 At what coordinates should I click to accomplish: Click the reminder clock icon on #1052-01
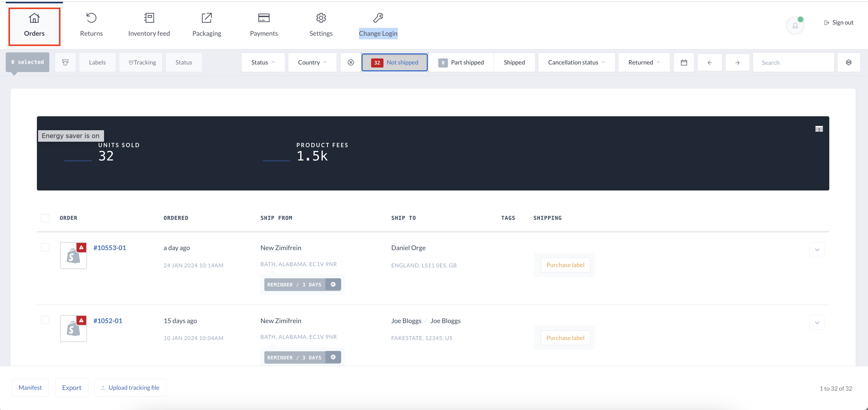pos(333,357)
